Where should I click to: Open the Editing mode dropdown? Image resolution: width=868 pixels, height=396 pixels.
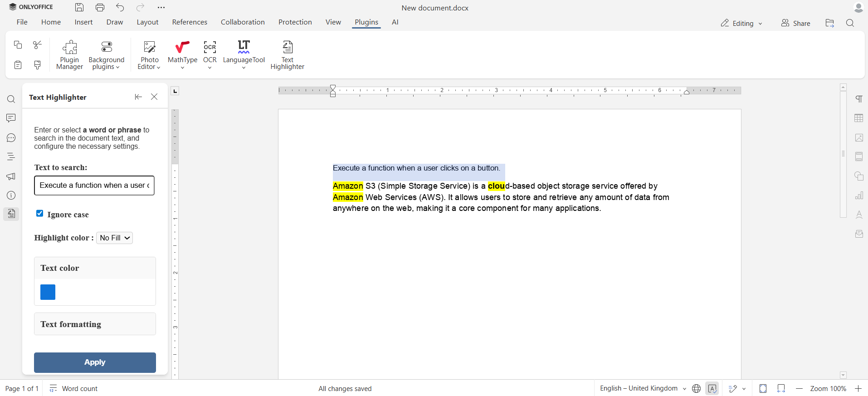pyautogui.click(x=742, y=23)
